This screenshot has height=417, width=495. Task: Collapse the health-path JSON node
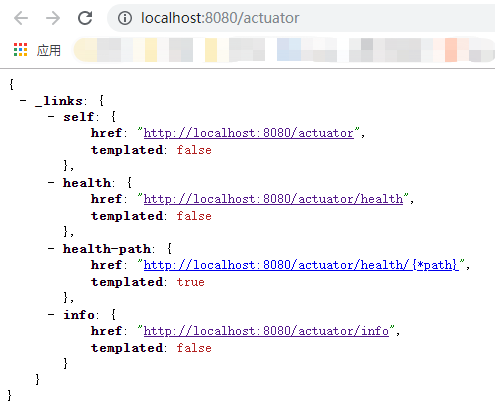pos(51,248)
